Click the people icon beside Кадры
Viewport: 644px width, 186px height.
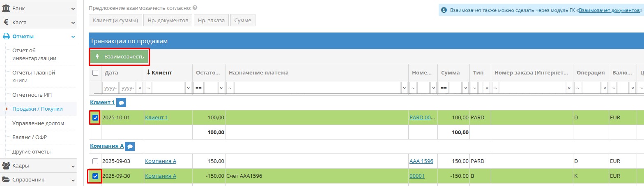coord(7,166)
